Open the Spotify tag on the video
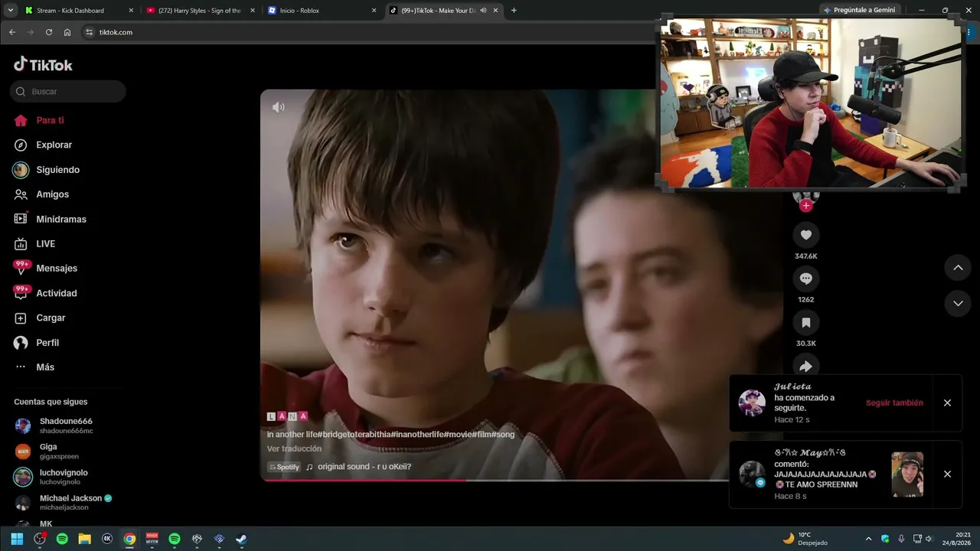Image resolution: width=980 pixels, height=551 pixels. click(284, 467)
